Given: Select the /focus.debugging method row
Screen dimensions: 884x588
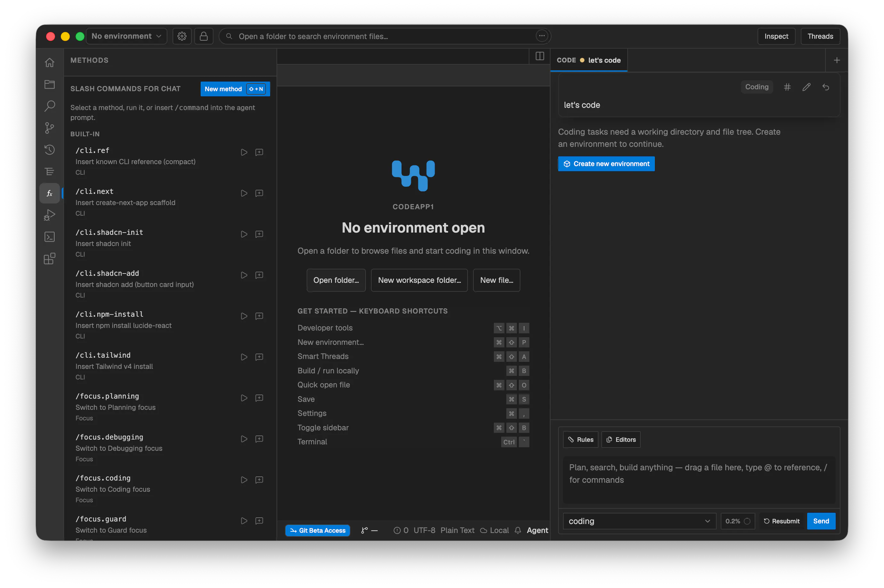Looking at the screenshot, I should [170, 448].
